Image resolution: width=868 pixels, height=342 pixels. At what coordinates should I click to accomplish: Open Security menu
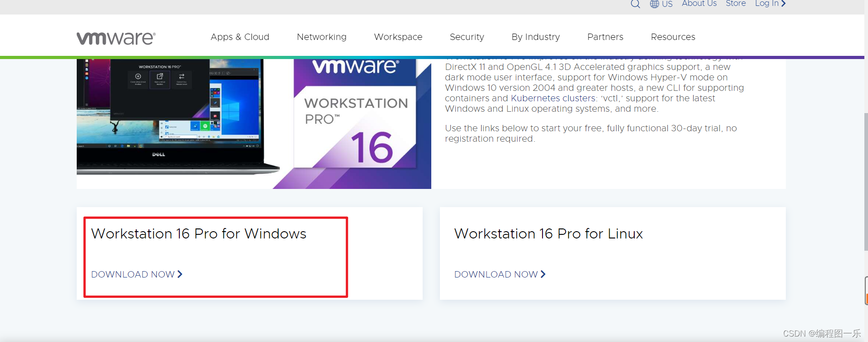pos(467,37)
